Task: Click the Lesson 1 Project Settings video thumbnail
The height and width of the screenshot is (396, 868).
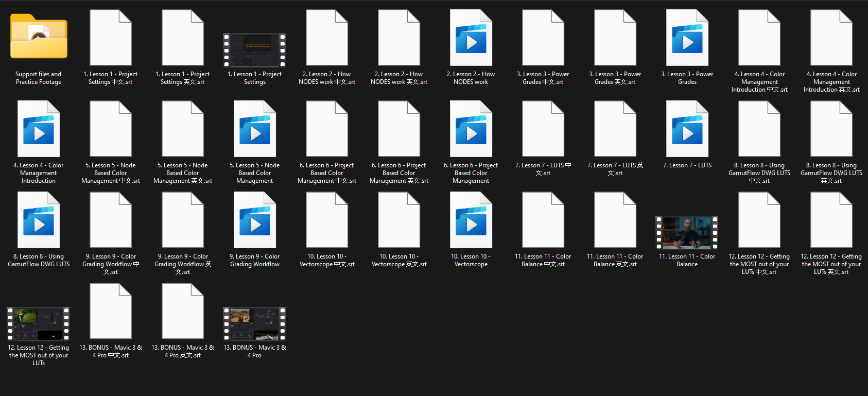Action: [254, 50]
